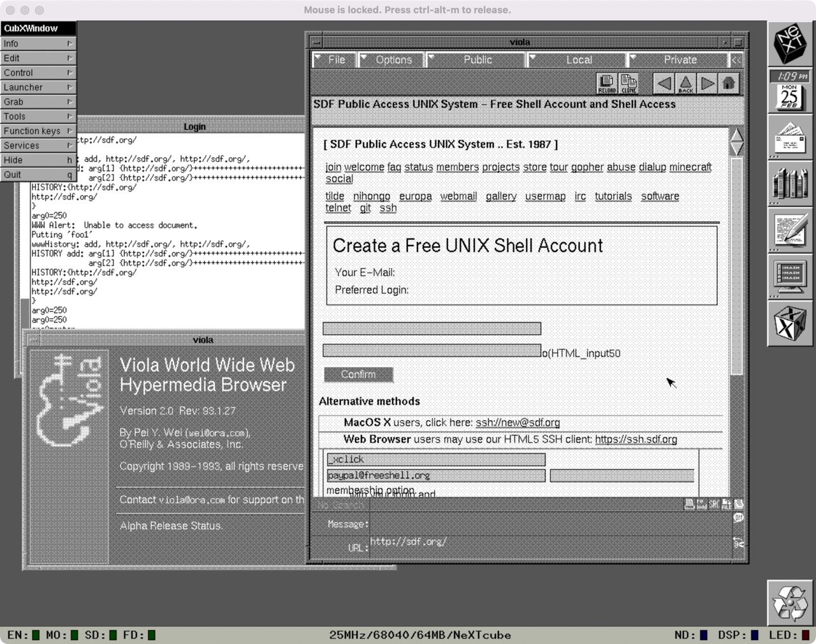Expand the Function keys submenu

[38, 131]
